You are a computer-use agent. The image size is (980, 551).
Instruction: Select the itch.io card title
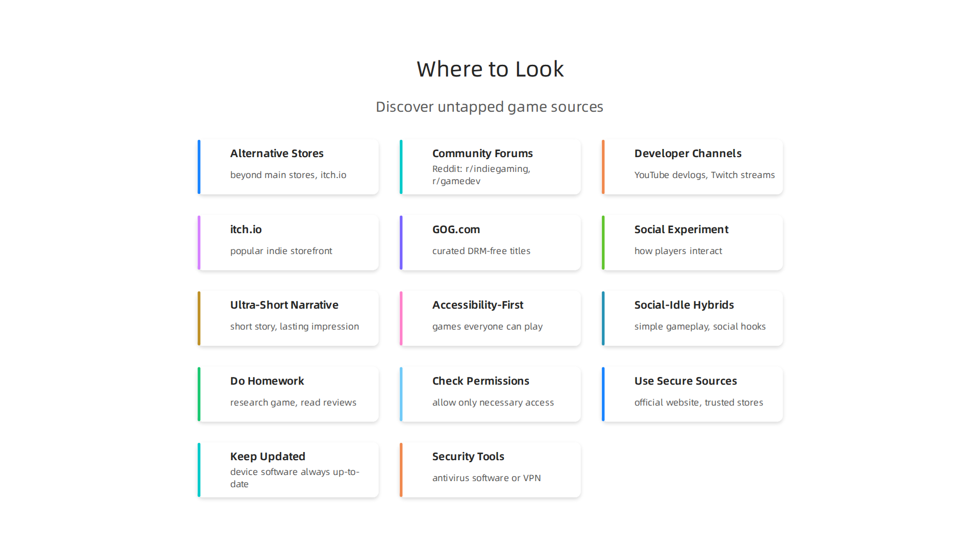pos(246,230)
